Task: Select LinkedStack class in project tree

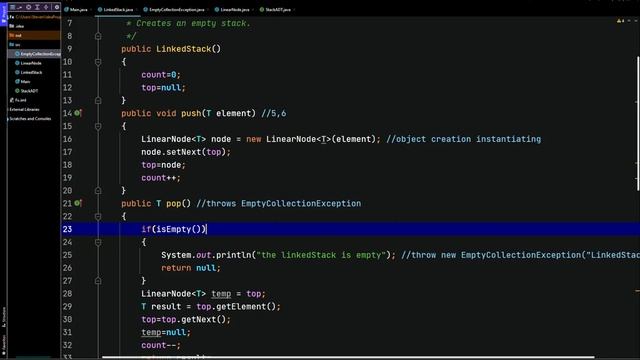Action: [x=29, y=72]
